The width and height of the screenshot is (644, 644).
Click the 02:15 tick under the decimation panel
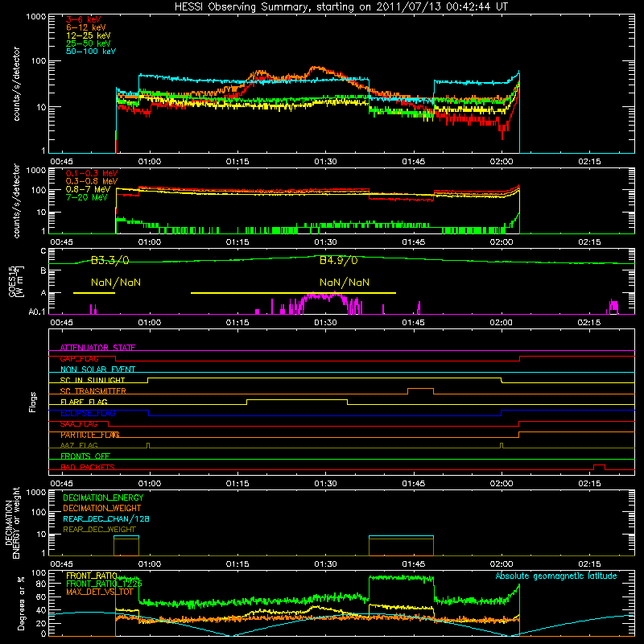589,564
